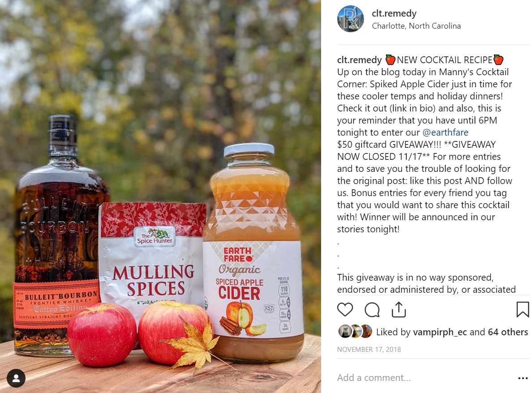
Task: Click the liker avatars cluster
Action: (x=355, y=331)
